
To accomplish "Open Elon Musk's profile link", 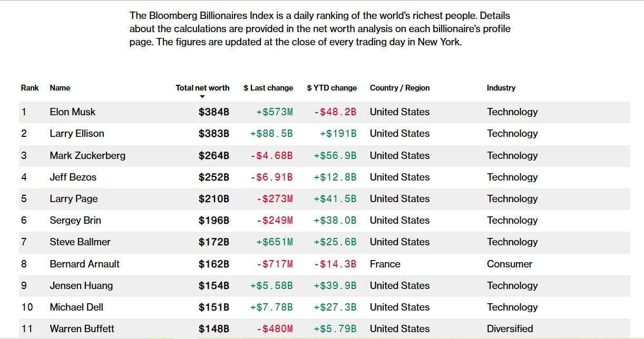I will [73, 112].
